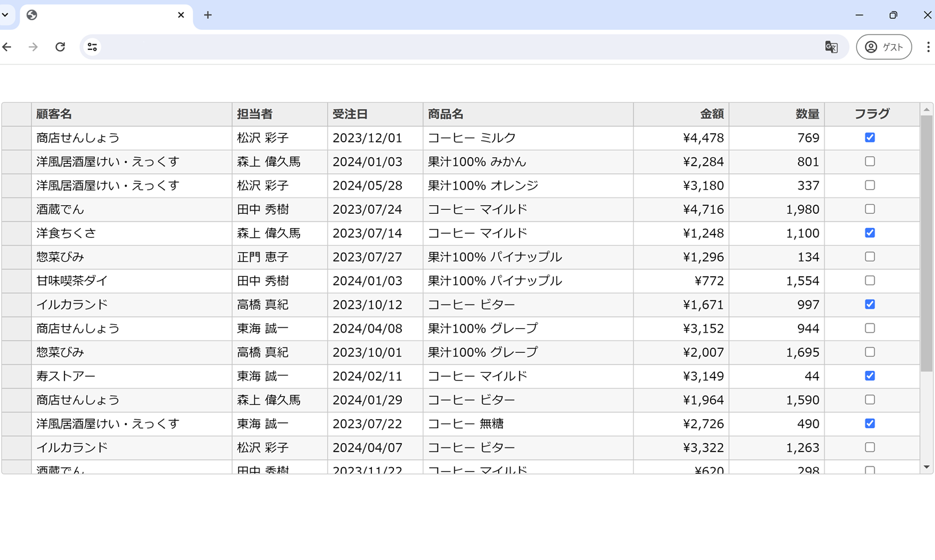Click the 数量 column header
The height and width of the screenshot is (560, 935).
[777, 114]
